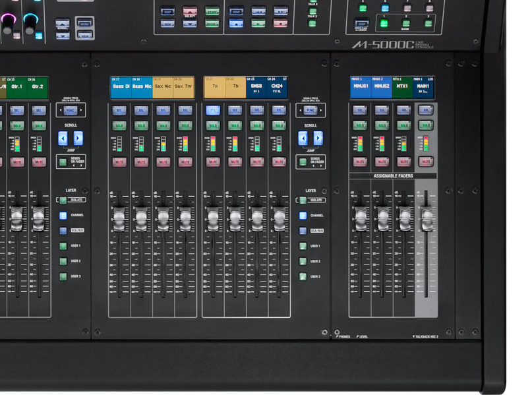Solo the Bass Mic channel

141,125
